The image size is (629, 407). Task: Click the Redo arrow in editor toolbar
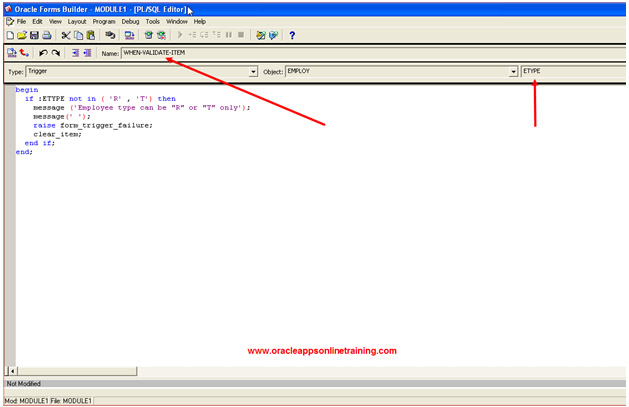tap(56, 53)
